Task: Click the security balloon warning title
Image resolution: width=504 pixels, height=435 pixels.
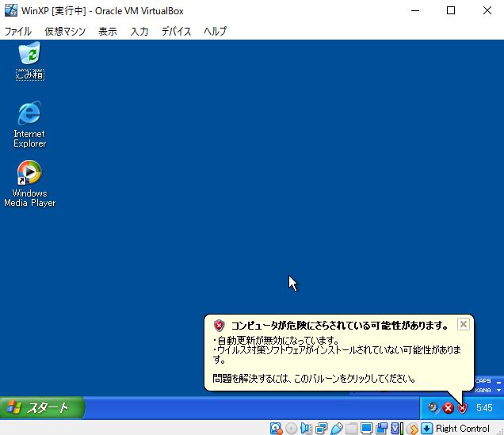Action: click(339, 326)
